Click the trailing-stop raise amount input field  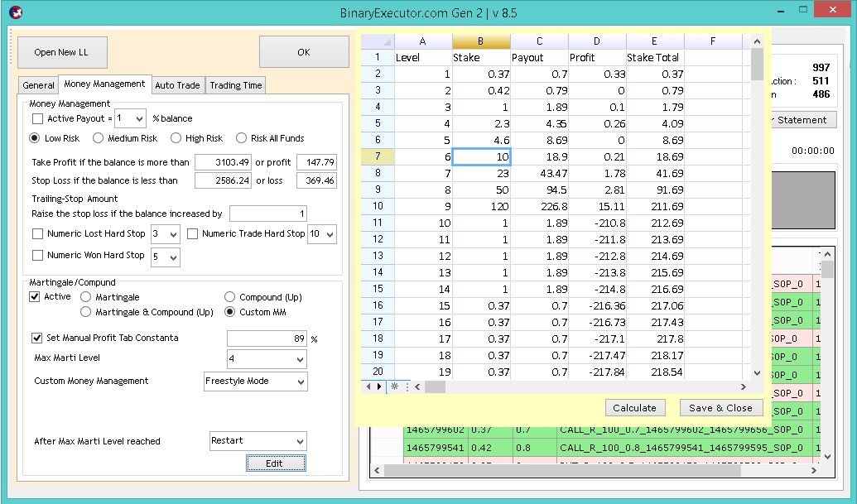pyautogui.click(x=267, y=214)
